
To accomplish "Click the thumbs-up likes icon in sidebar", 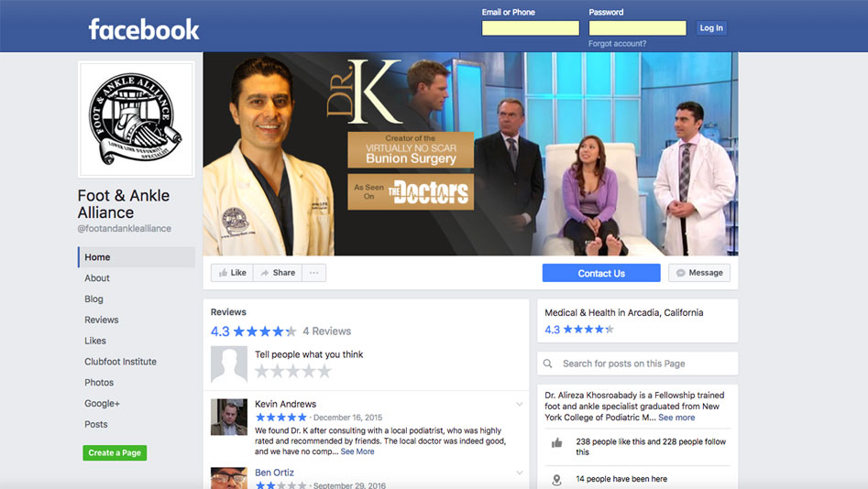I will pos(557,442).
